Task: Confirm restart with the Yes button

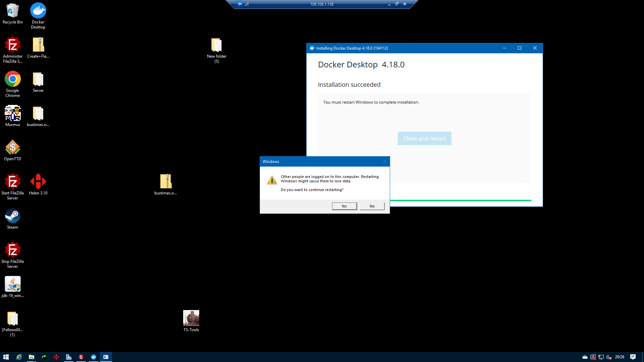Action: [x=344, y=206]
